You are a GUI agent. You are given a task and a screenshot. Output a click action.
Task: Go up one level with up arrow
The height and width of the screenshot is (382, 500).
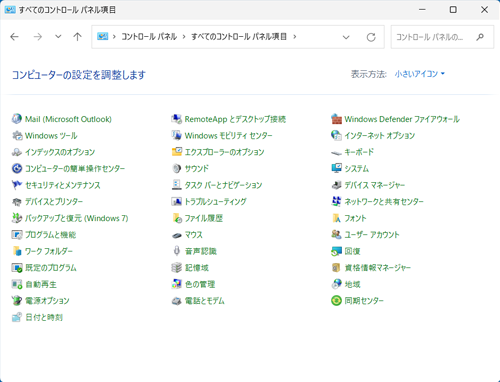pos(77,37)
